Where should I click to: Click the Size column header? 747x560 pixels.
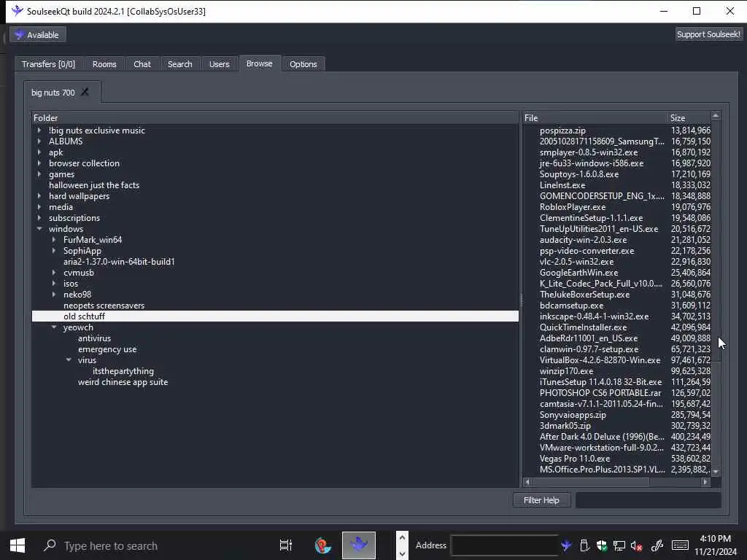(689, 118)
